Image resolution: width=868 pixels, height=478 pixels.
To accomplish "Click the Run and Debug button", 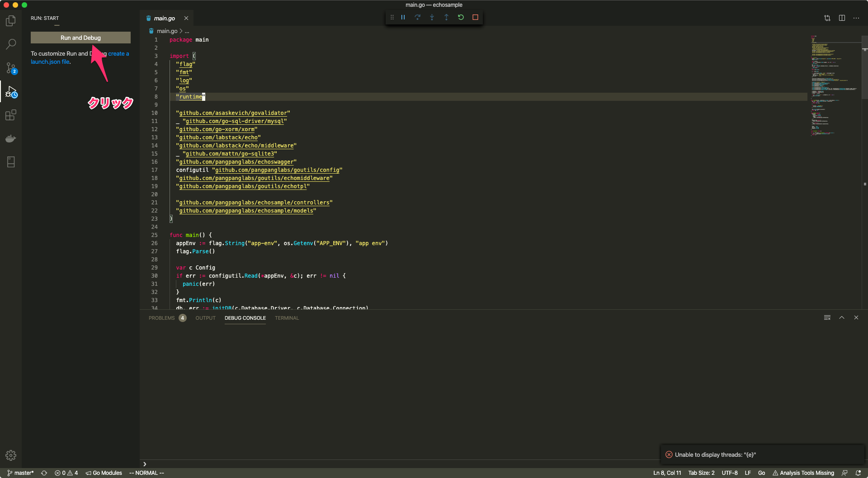I will point(80,38).
